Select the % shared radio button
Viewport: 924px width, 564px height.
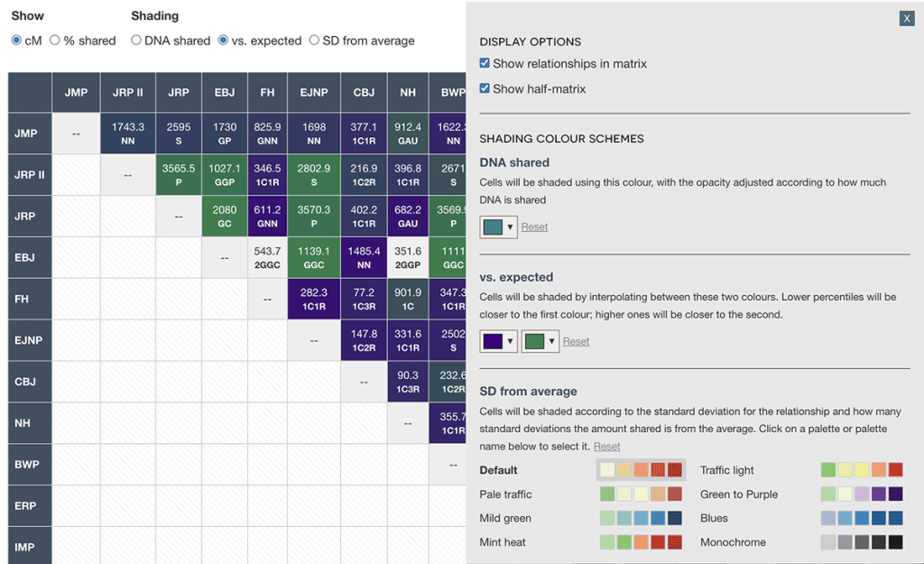55,41
